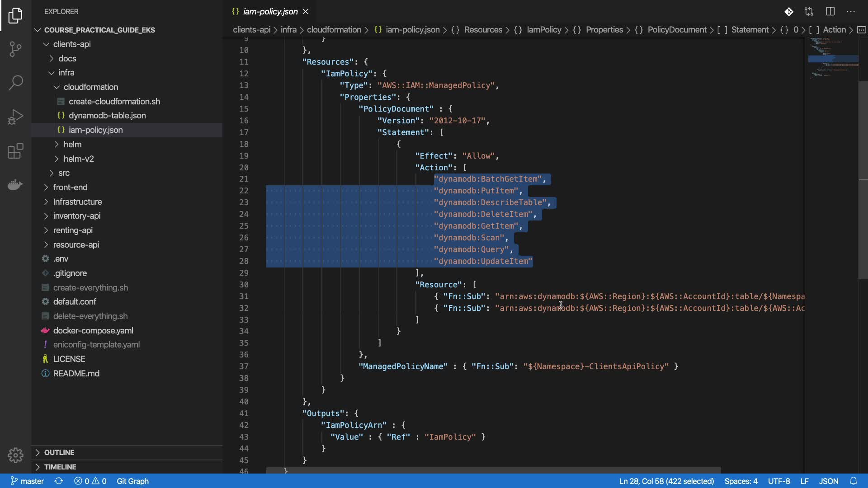
Task: Collapse the cloudformation folder
Action: pos(90,87)
